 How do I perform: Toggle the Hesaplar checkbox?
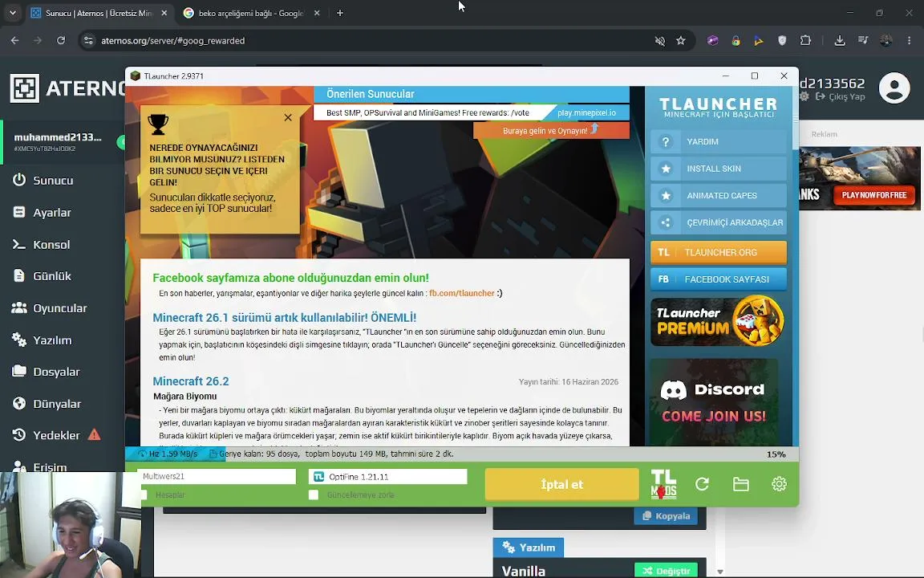(144, 495)
